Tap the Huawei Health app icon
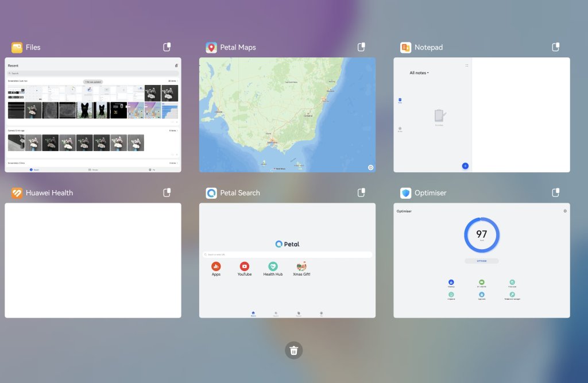The image size is (588, 383). [17, 193]
